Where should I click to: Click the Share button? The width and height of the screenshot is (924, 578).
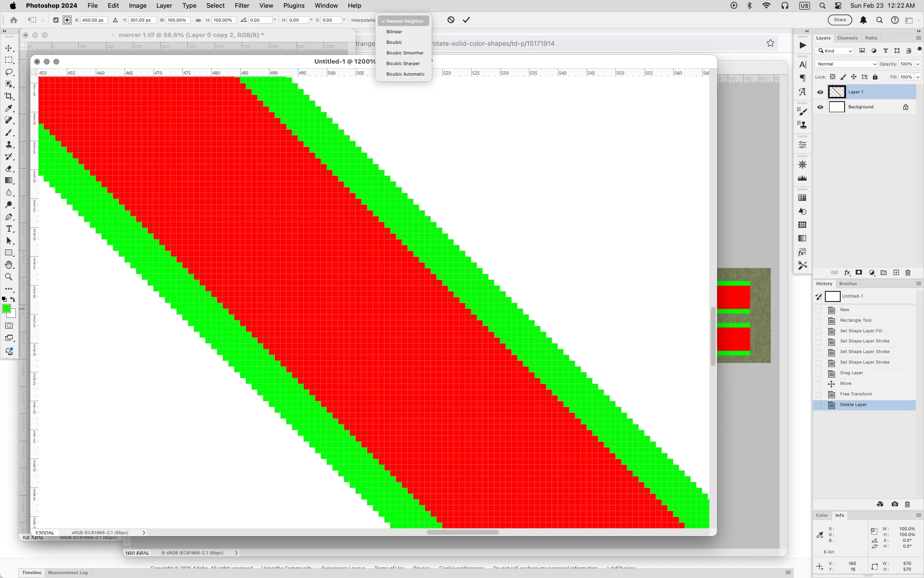[840, 20]
